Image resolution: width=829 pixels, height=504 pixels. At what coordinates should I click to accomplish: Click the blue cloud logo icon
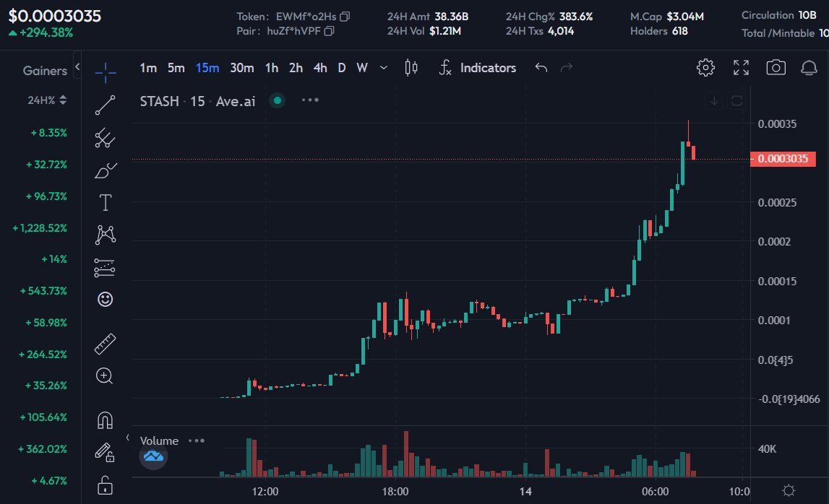(153, 456)
